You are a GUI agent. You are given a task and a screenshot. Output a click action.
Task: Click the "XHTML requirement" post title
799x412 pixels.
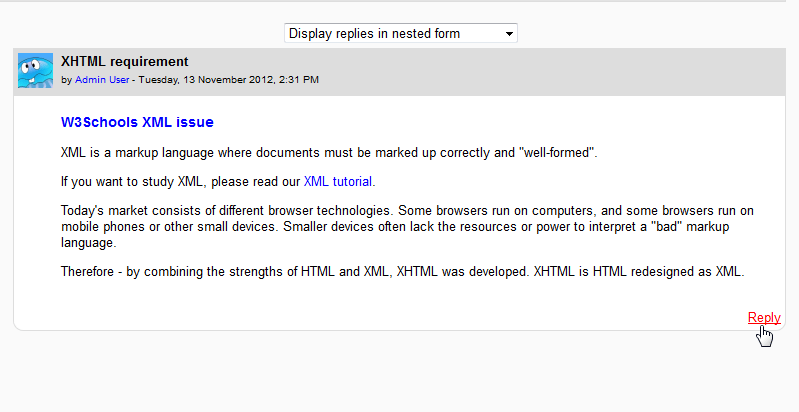pyautogui.click(x=124, y=62)
